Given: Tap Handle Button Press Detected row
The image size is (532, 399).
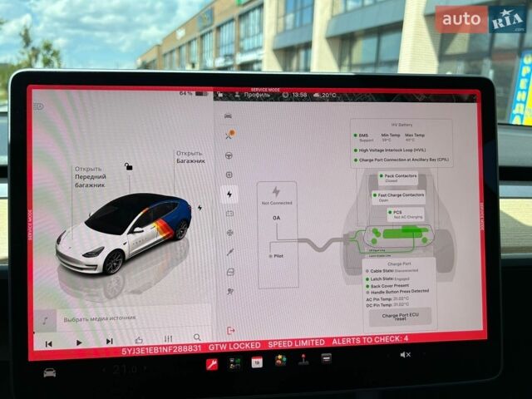Looking at the screenshot, I should pos(397,292).
